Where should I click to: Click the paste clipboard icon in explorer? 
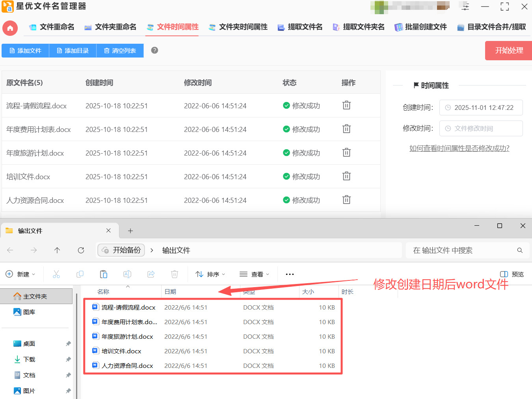[x=104, y=274]
